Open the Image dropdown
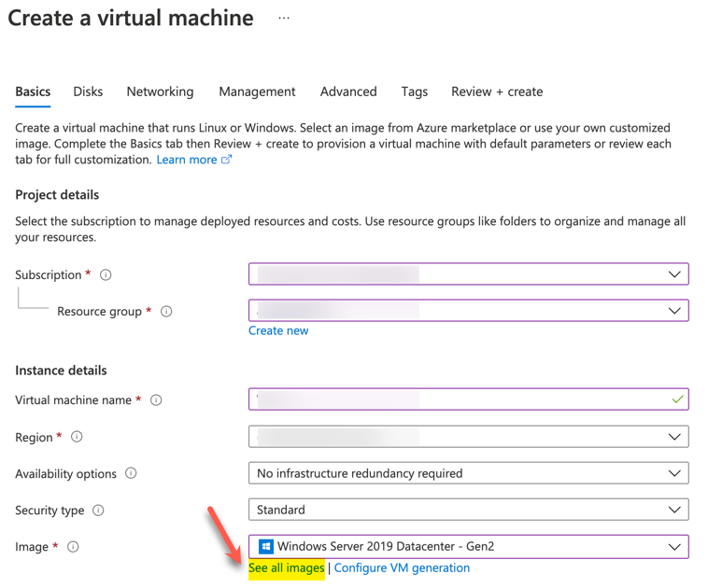 [468, 547]
